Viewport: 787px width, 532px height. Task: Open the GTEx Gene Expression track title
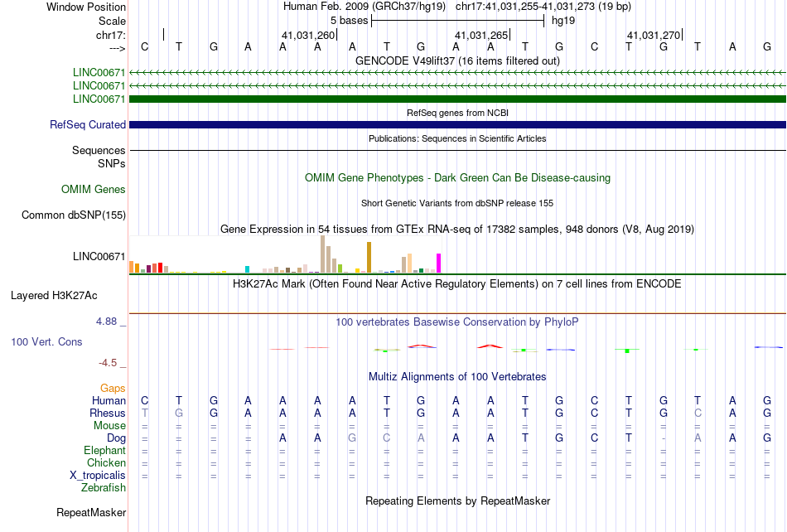point(457,229)
